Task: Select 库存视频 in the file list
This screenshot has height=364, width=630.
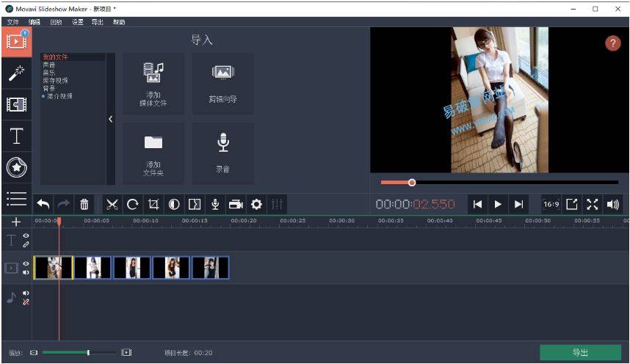Action: pyautogui.click(x=56, y=80)
